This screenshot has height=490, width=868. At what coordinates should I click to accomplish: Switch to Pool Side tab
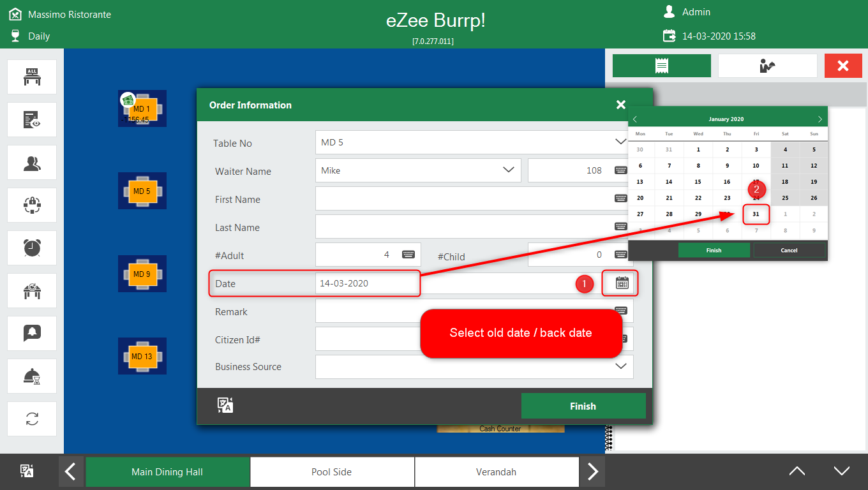(332, 472)
